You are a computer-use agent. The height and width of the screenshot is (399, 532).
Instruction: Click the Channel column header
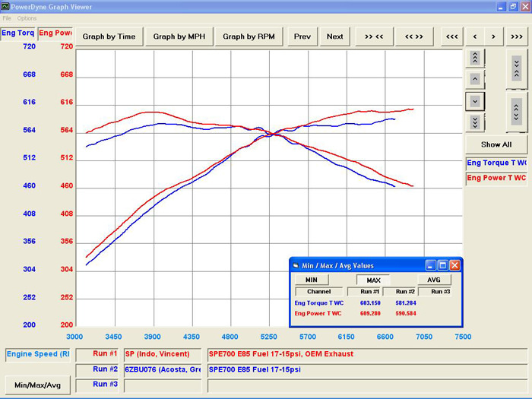319,291
